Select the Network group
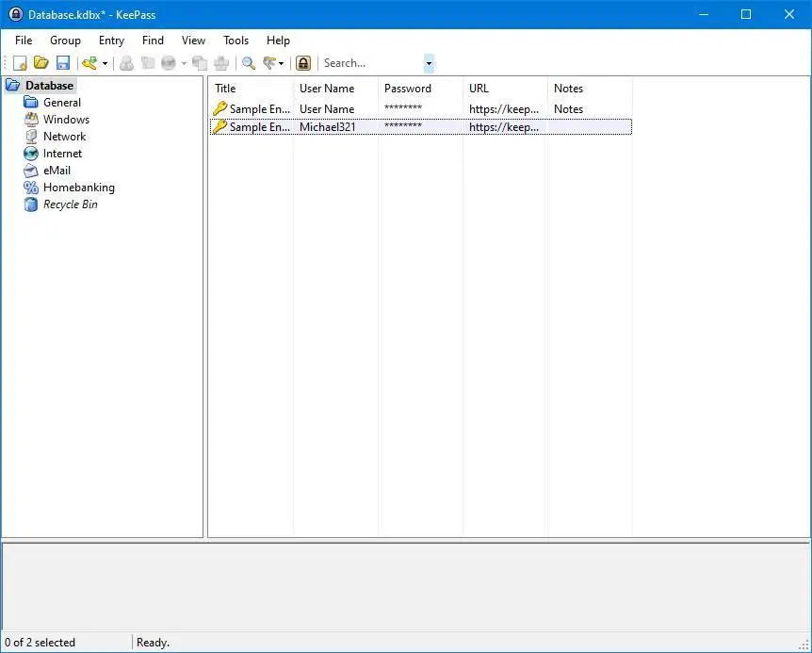 tap(65, 137)
